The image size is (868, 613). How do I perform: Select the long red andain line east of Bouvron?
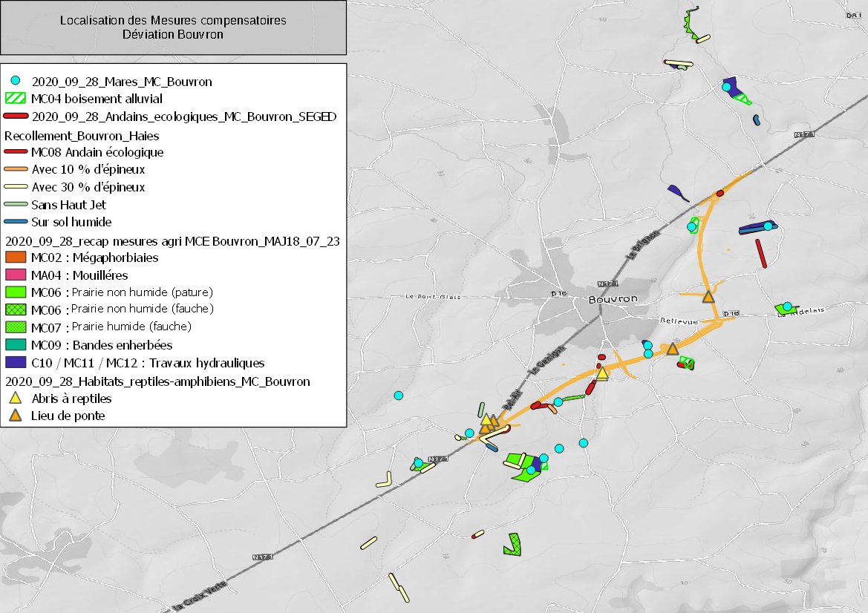click(761, 253)
